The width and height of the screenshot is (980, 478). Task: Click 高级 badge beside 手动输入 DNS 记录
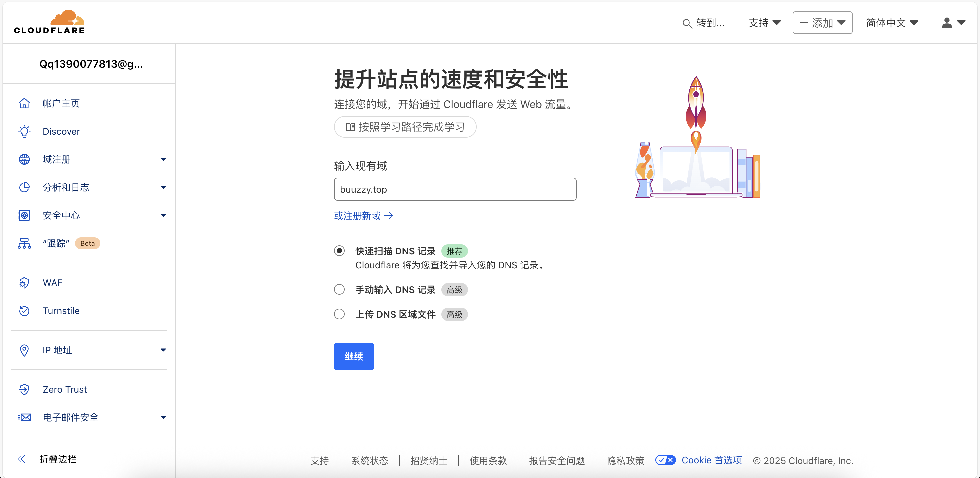454,290
